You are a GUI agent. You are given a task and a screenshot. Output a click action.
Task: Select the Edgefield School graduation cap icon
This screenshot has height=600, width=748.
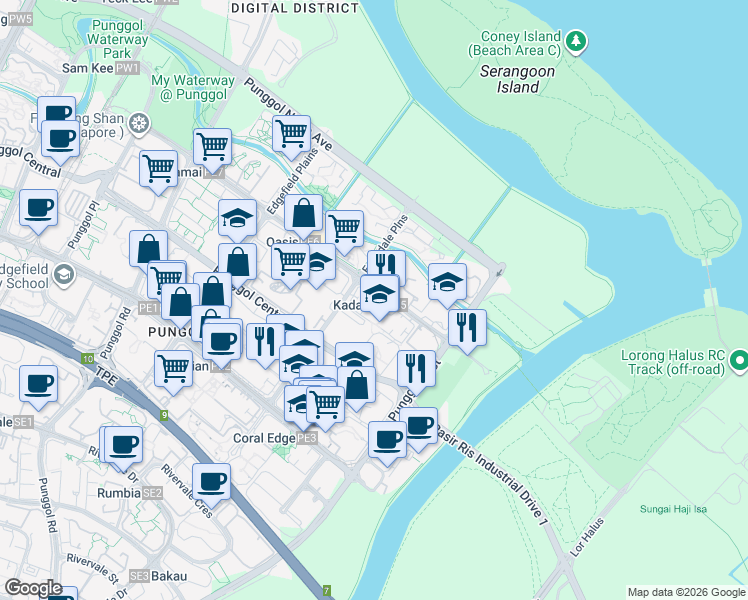click(64, 275)
